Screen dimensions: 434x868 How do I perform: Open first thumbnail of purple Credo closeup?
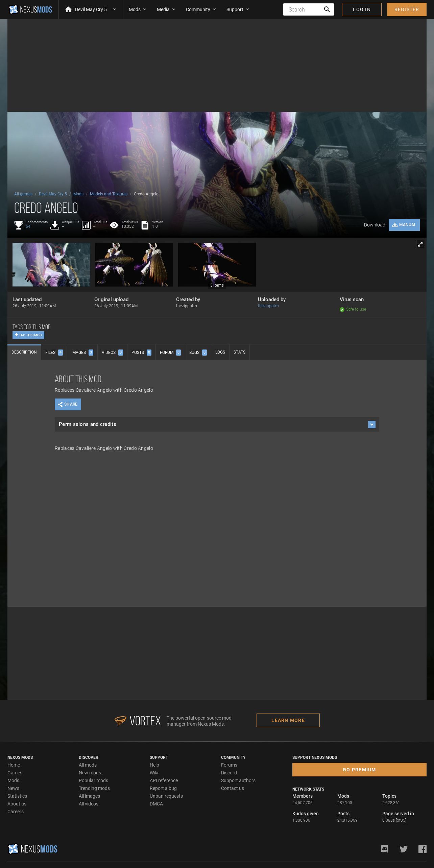pyautogui.click(x=51, y=265)
